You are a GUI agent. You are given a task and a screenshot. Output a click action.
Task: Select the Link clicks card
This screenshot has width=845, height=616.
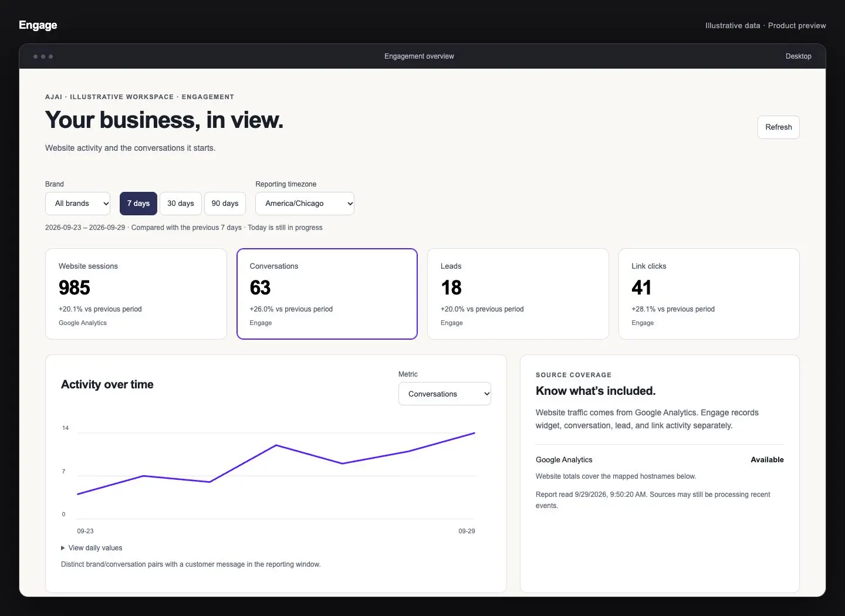(x=709, y=294)
